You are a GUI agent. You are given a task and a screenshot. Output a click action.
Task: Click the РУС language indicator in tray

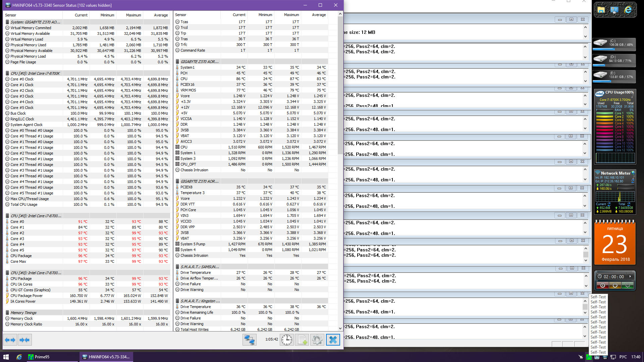click(x=623, y=357)
